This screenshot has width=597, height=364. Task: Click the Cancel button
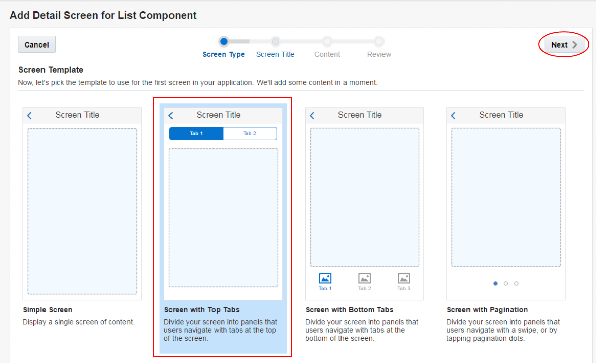(x=36, y=44)
